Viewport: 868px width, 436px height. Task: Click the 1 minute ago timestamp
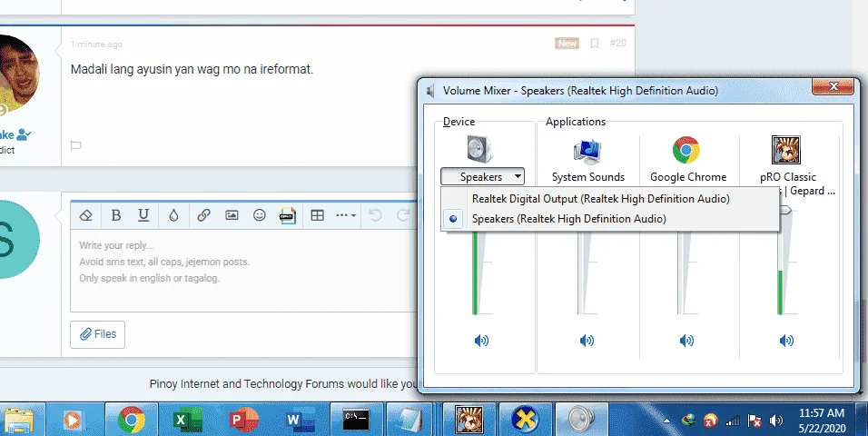click(96, 45)
